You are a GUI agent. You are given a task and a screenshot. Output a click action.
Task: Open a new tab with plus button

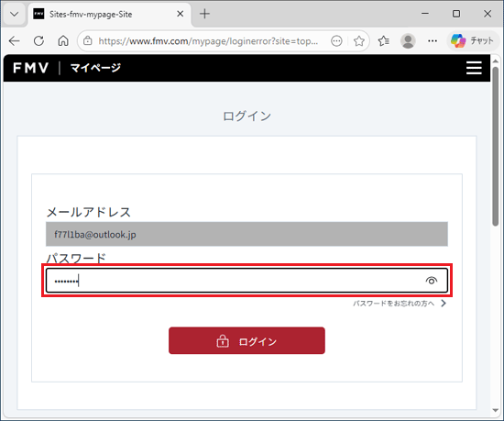click(x=204, y=14)
